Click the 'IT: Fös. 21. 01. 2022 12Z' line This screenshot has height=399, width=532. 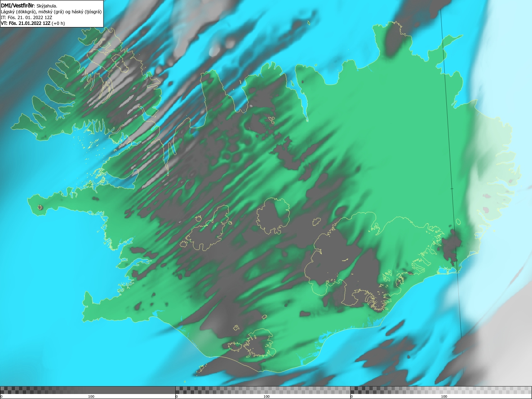point(27,17)
